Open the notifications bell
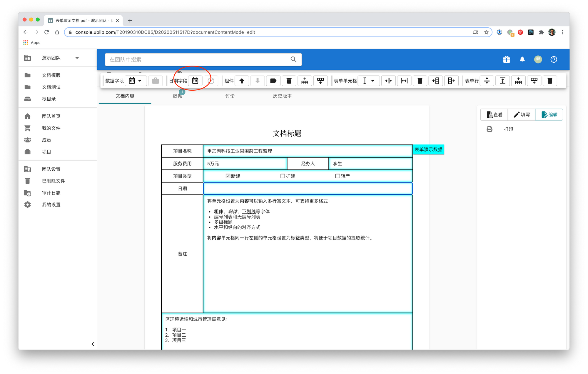This screenshot has height=374, width=588. point(522,59)
